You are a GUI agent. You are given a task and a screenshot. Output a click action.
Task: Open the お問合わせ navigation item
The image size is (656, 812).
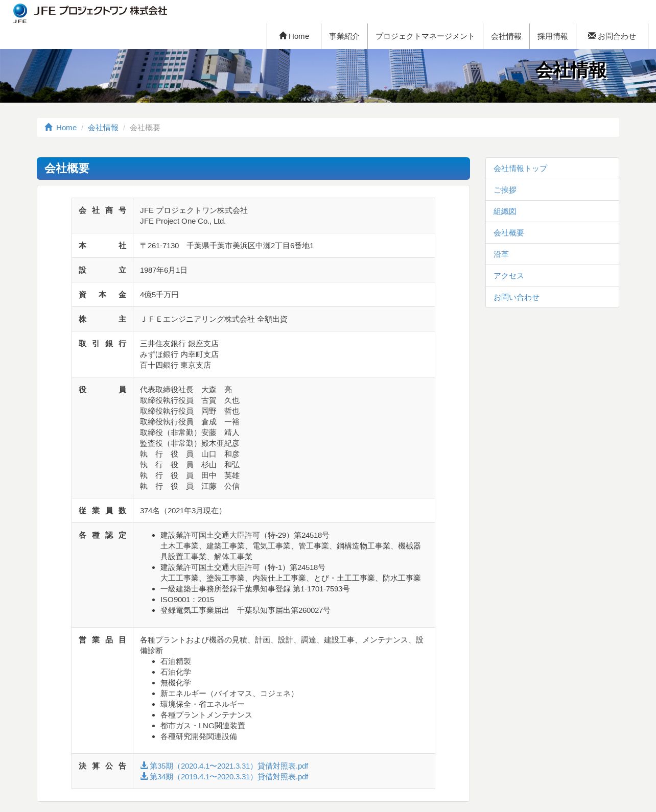coord(612,36)
